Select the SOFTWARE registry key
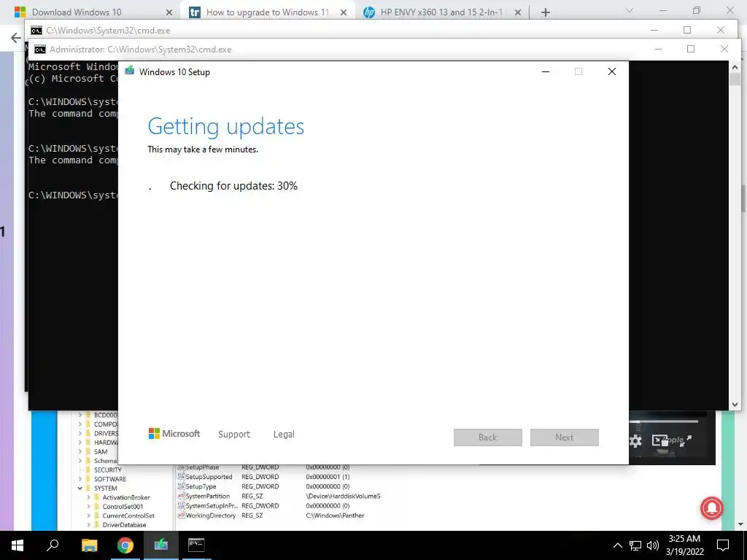 [110, 479]
